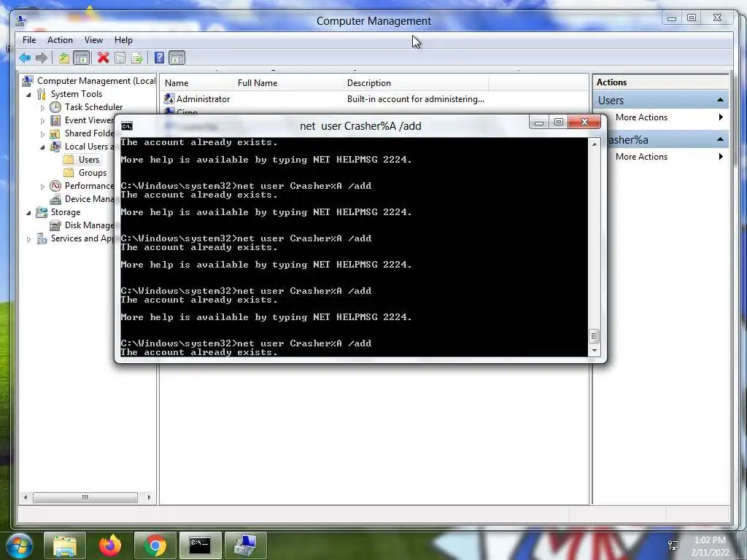Toggle the Action pane toolbar icon
The height and width of the screenshot is (560, 747).
click(x=177, y=58)
